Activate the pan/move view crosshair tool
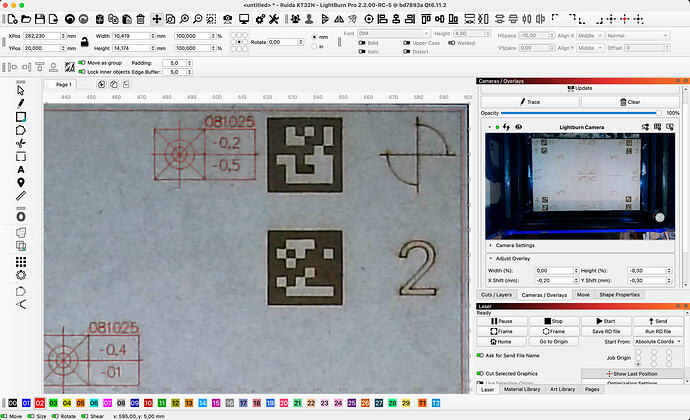The height and width of the screenshot is (420, 690). tap(156, 19)
